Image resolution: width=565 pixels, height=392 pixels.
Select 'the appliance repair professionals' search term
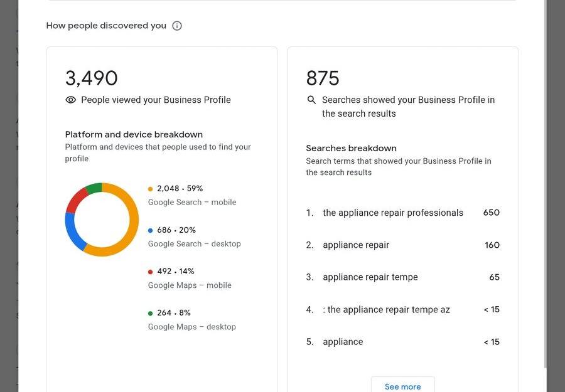tap(392, 213)
